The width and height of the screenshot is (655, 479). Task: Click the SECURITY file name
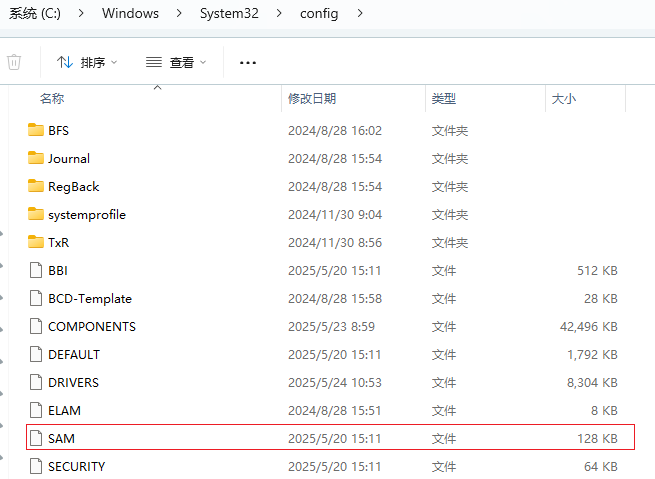tap(77, 466)
